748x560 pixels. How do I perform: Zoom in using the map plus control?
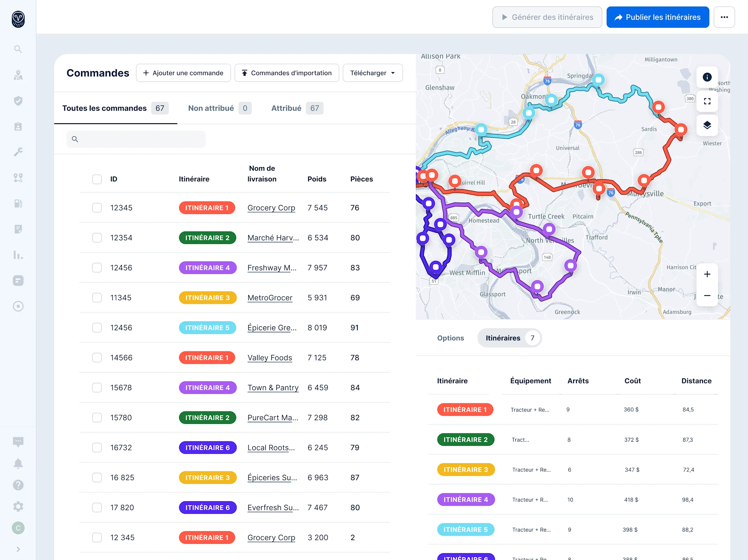[707, 274]
